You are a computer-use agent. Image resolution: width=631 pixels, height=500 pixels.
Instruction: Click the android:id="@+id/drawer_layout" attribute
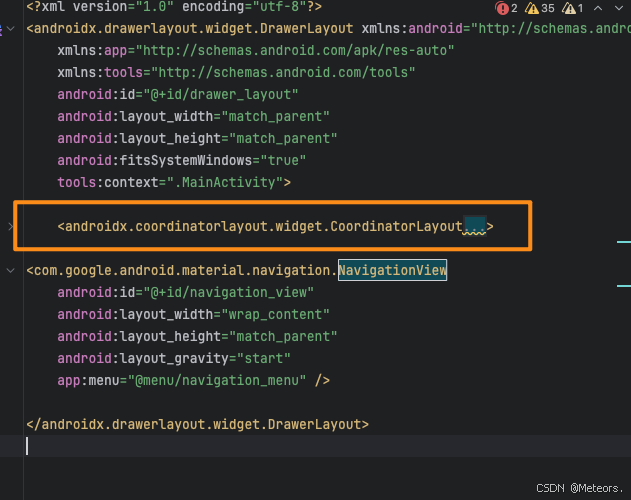coord(177,95)
